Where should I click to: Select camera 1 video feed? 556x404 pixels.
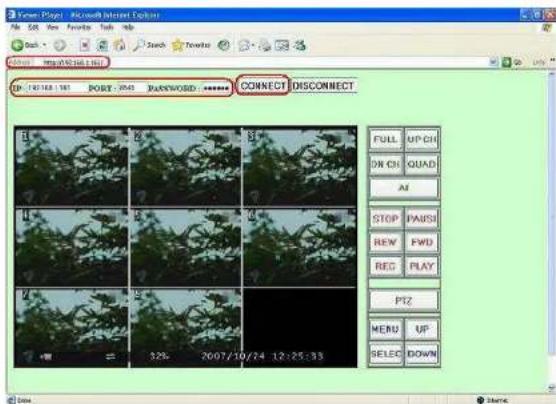(72, 167)
